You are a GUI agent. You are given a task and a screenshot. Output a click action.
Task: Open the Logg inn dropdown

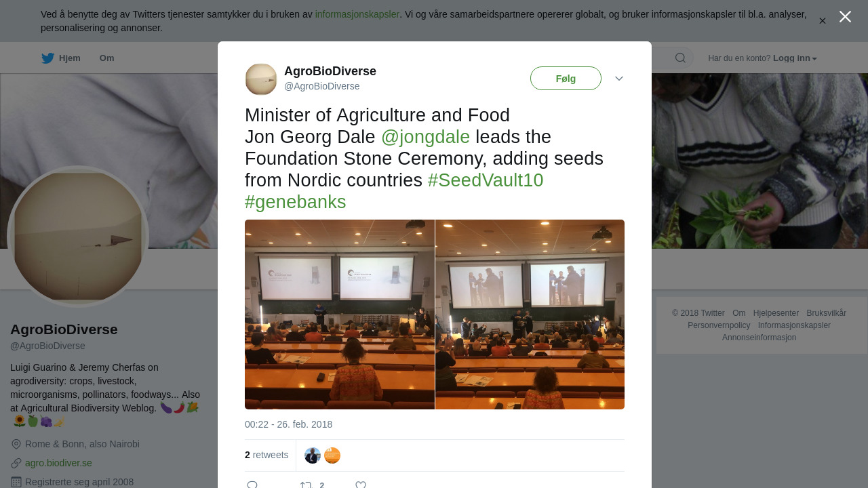pos(795,58)
